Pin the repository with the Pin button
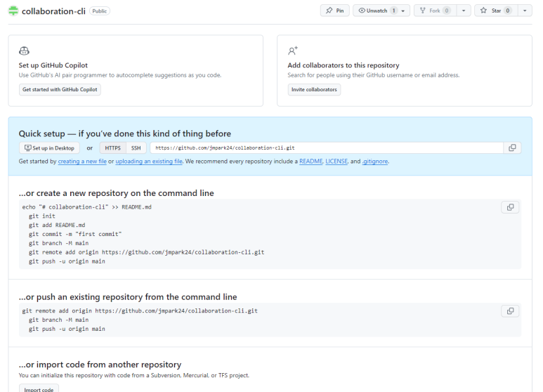543x392 pixels. click(334, 11)
